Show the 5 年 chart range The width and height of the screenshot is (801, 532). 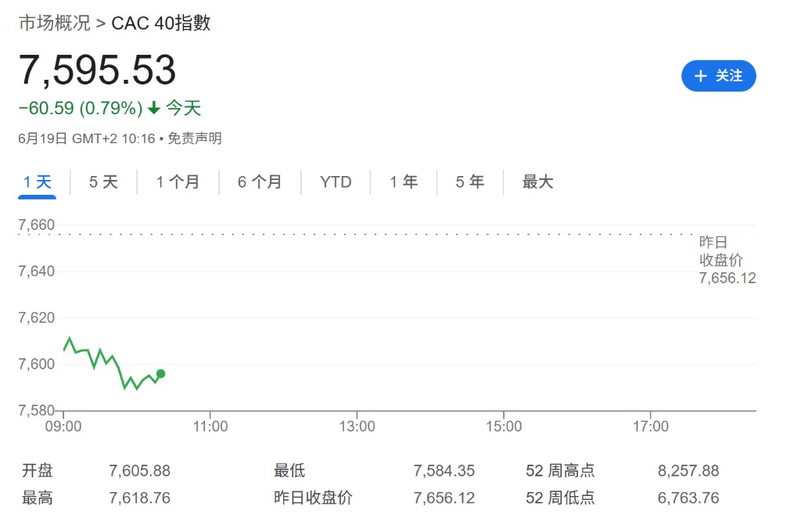470,182
